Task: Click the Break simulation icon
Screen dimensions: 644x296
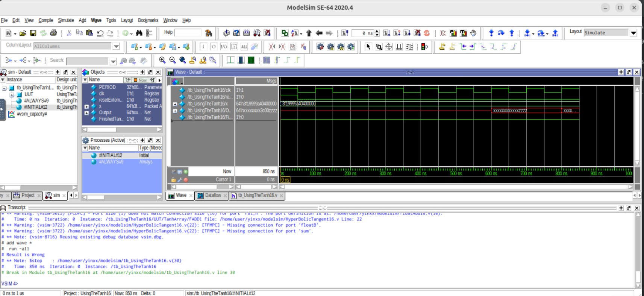Action: 417,33
